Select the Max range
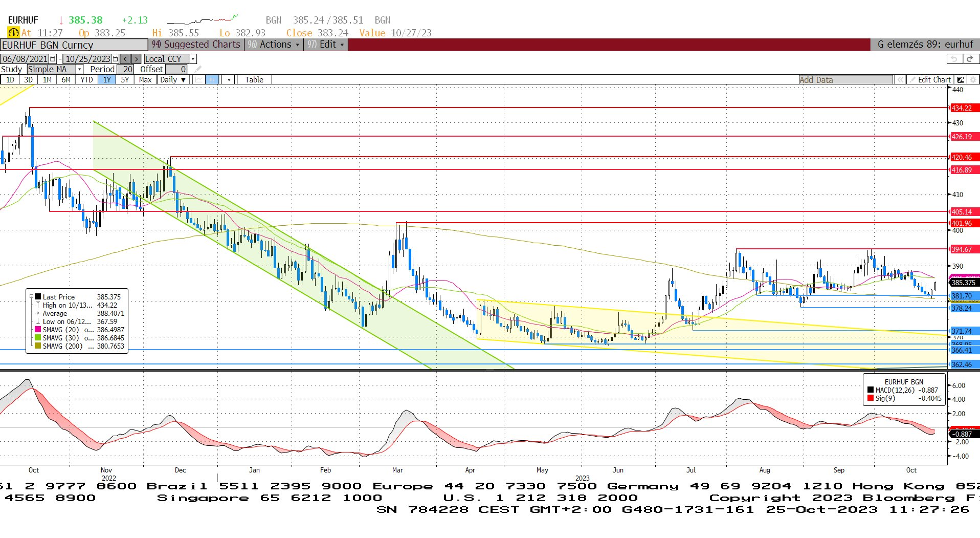 145,79
